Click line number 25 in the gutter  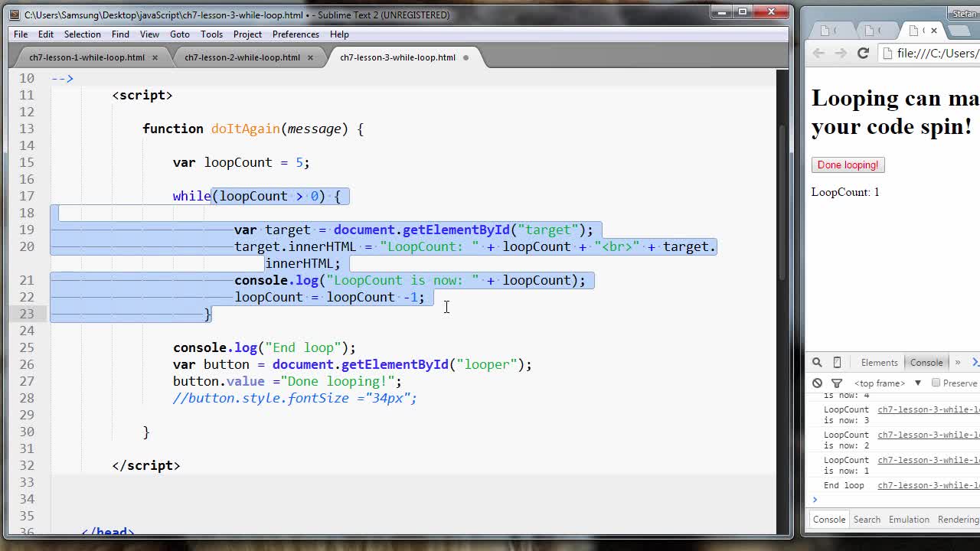27,347
